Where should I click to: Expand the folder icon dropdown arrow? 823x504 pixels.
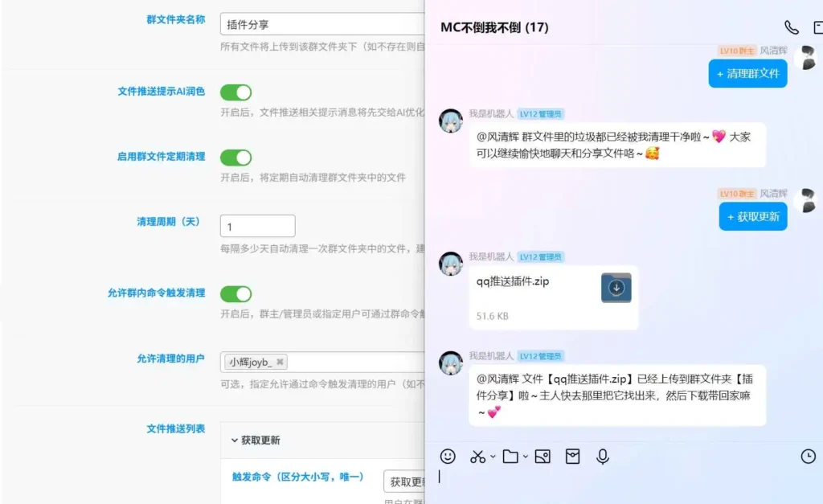526,457
